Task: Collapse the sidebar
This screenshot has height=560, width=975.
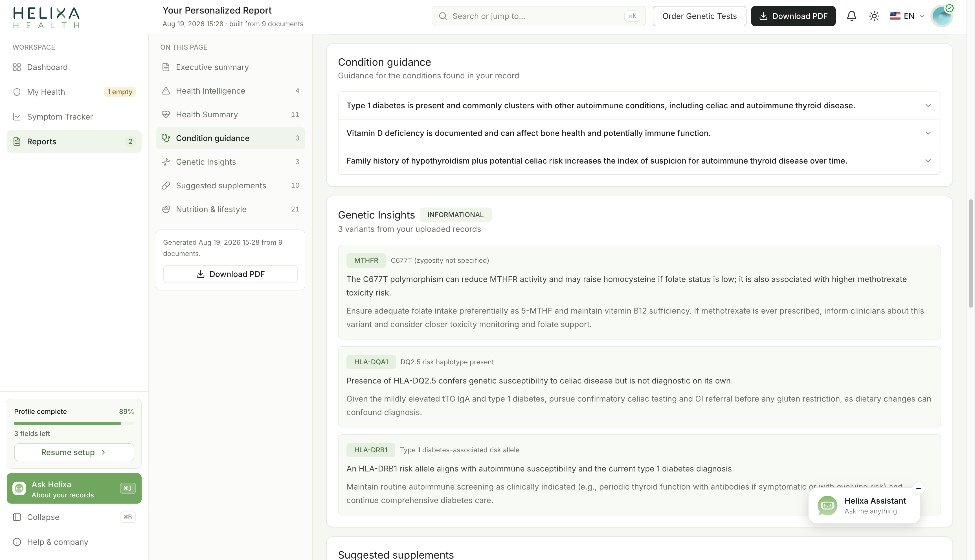Action: click(x=74, y=517)
